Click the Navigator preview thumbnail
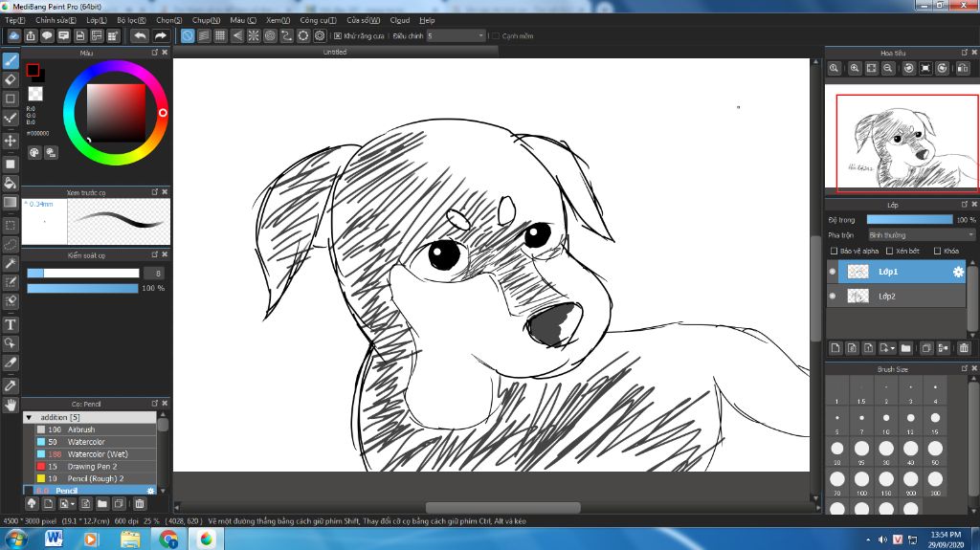 pyautogui.click(x=902, y=137)
